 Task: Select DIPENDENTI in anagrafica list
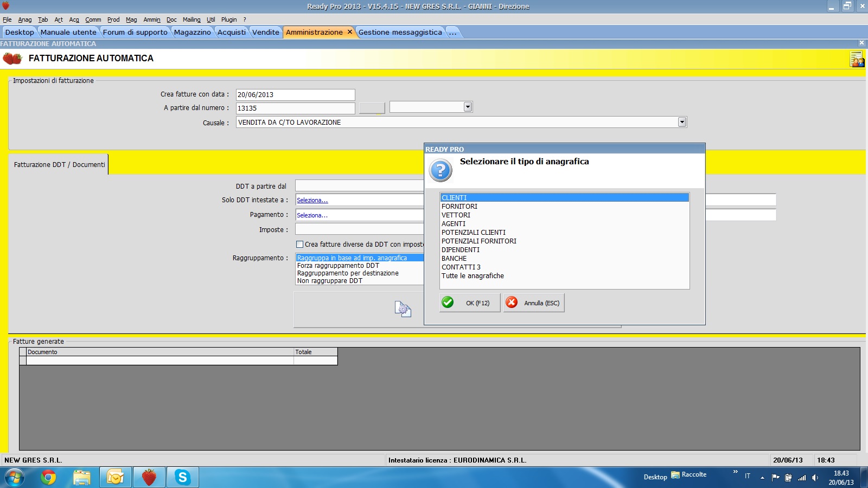pyautogui.click(x=564, y=250)
